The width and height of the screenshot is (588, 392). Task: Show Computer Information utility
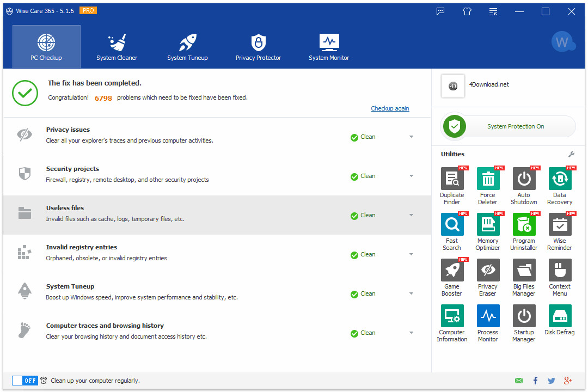pos(452,316)
